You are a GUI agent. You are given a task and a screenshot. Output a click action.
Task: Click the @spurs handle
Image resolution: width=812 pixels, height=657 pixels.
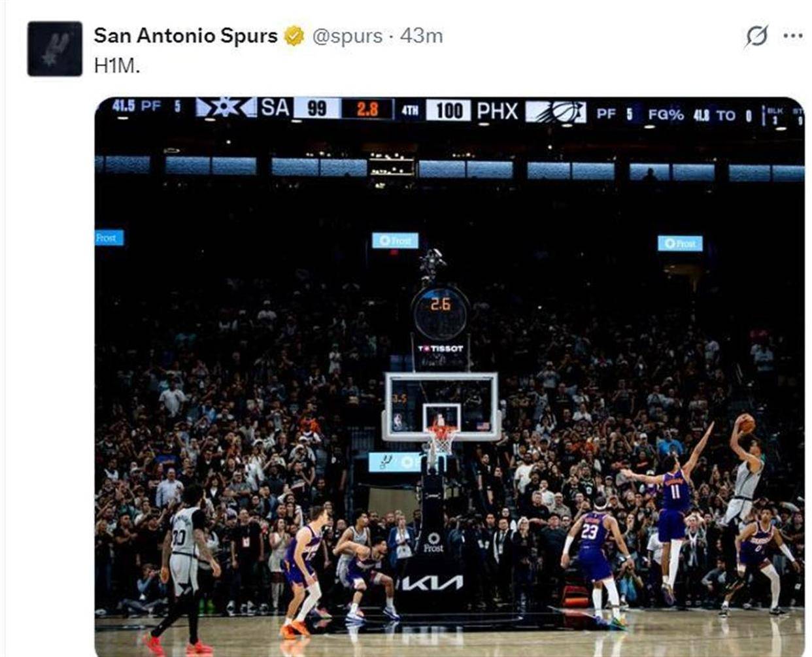(347, 36)
